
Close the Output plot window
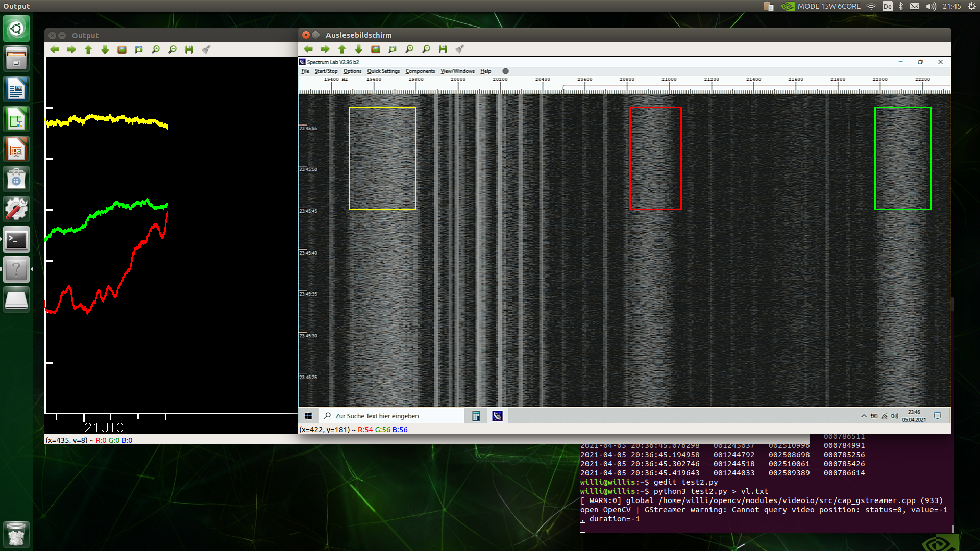click(52, 36)
